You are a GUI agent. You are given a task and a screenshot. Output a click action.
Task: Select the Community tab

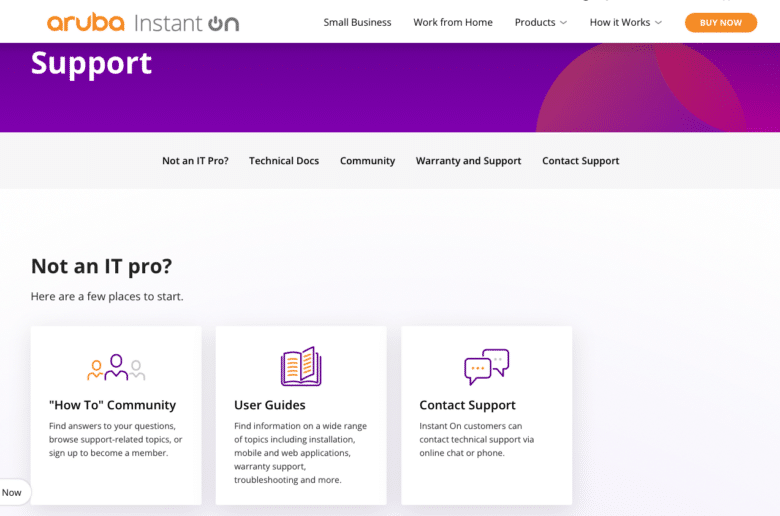[x=368, y=161]
